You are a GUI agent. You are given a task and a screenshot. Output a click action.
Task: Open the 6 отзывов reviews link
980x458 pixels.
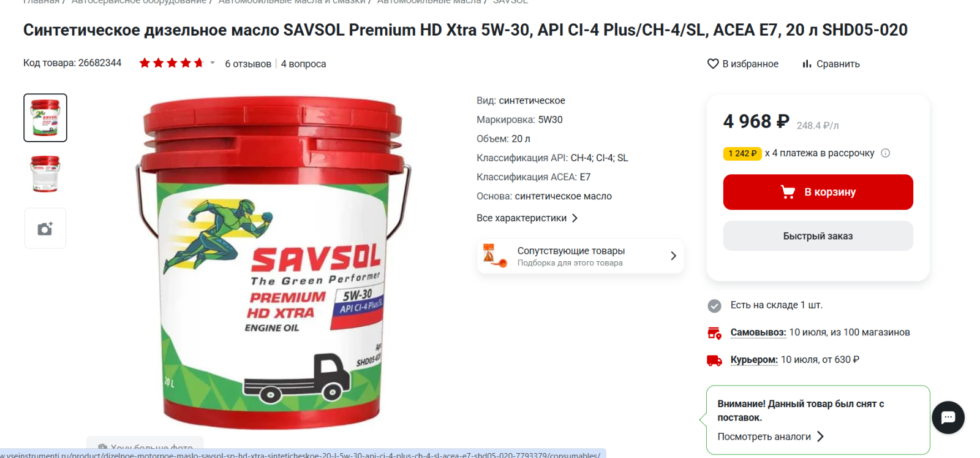coord(248,64)
